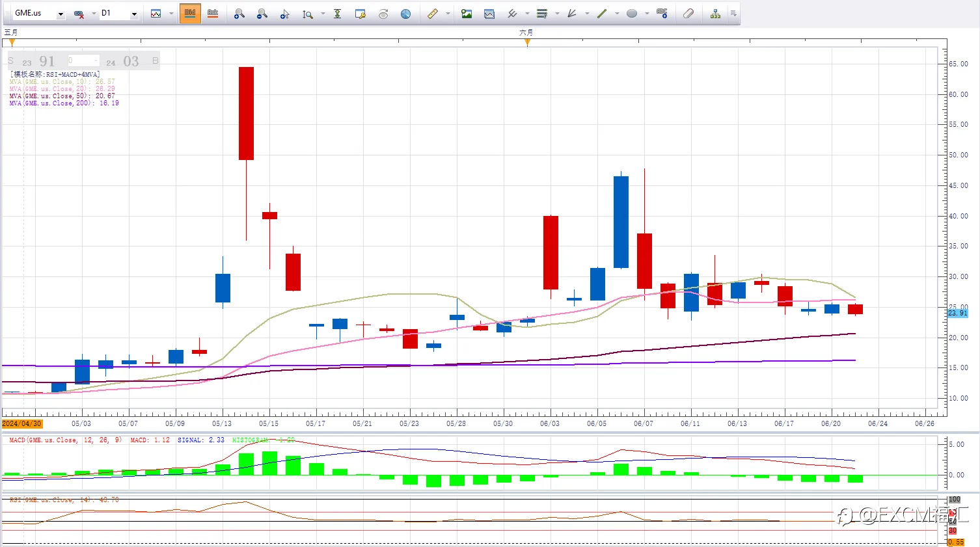Expand the pitchfork tool options arrow
The image size is (980, 547).
(x=527, y=14)
